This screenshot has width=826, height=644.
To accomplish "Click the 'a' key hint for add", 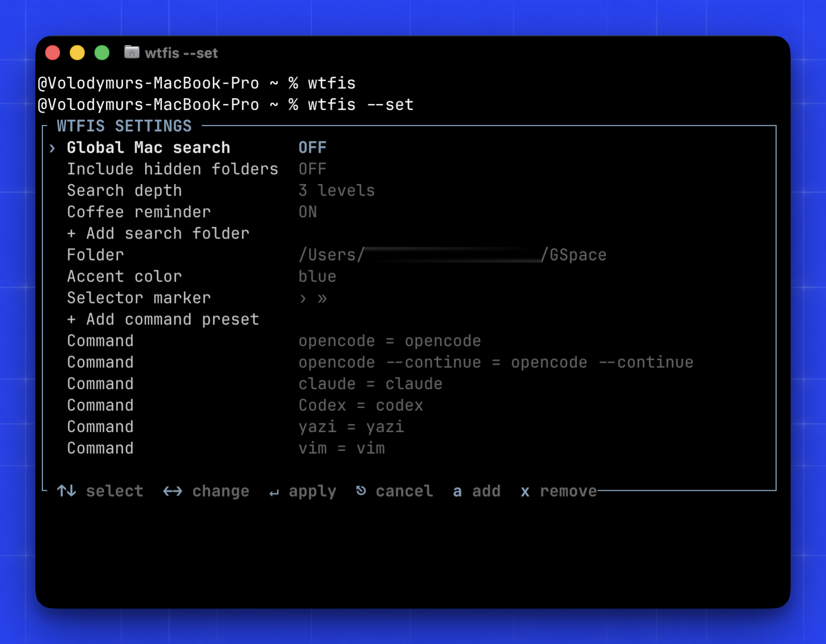I will coord(457,491).
